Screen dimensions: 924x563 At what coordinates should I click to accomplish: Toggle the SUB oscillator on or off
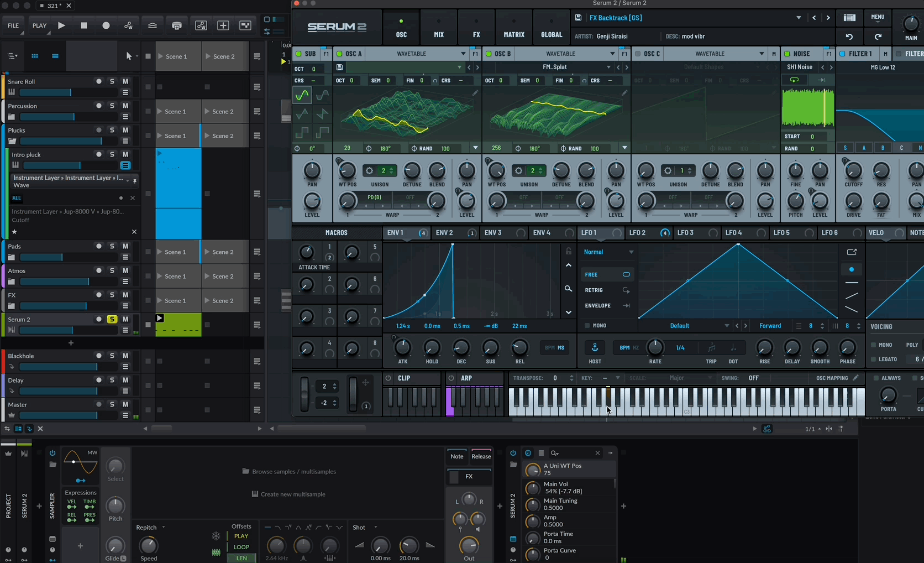(x=298, y=54)
